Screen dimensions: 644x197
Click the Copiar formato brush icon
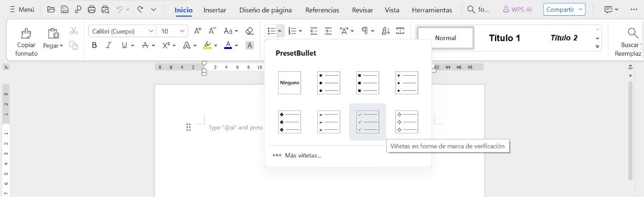(26, 33)
